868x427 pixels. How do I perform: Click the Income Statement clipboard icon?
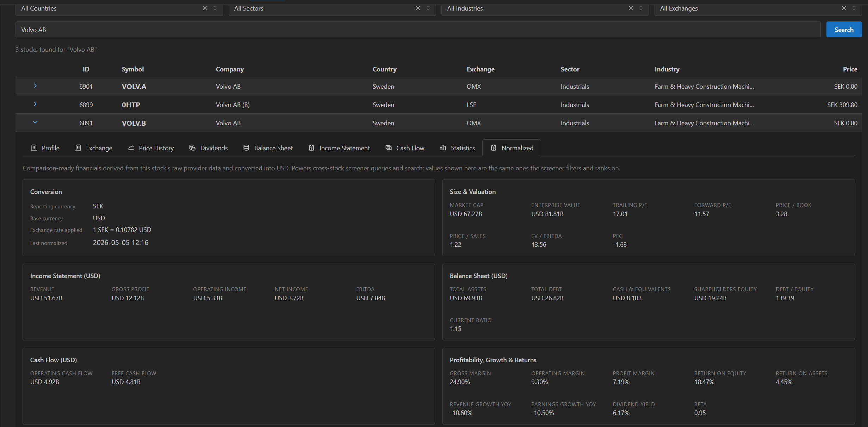click(311, 148)
